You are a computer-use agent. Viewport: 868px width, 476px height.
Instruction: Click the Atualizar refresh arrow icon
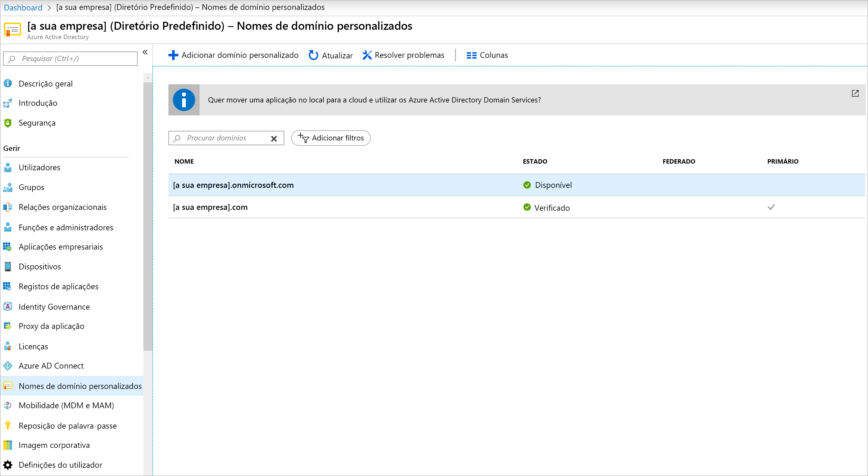(x=313, y=55)
